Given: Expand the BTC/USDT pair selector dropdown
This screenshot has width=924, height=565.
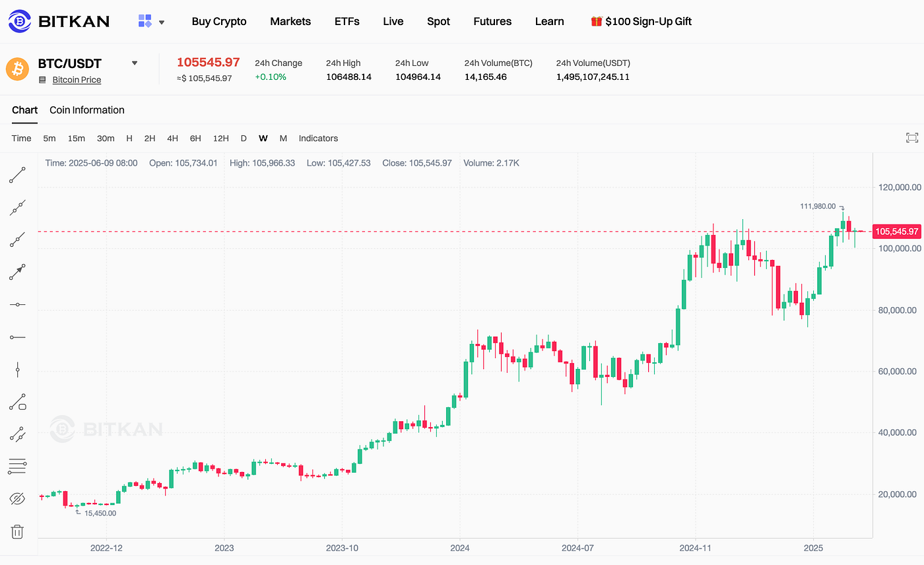Looking at the screenshot, I should [135, 63].
